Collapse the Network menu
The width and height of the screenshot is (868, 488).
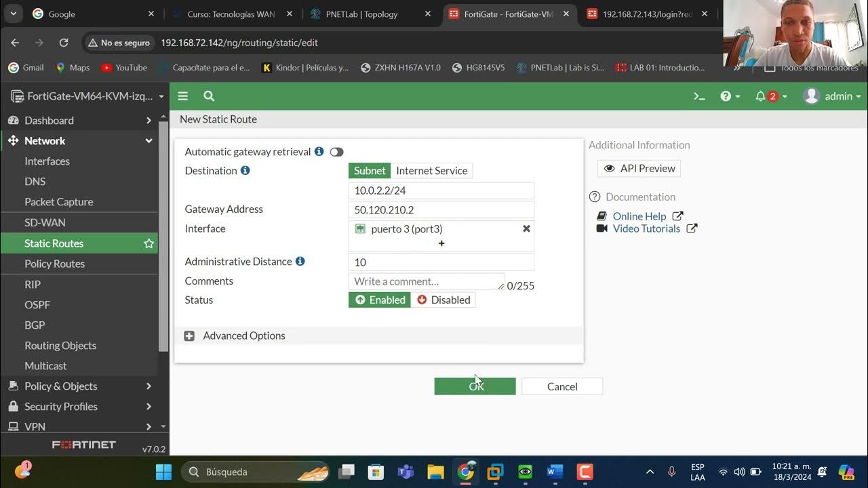[x=79, y=140]
